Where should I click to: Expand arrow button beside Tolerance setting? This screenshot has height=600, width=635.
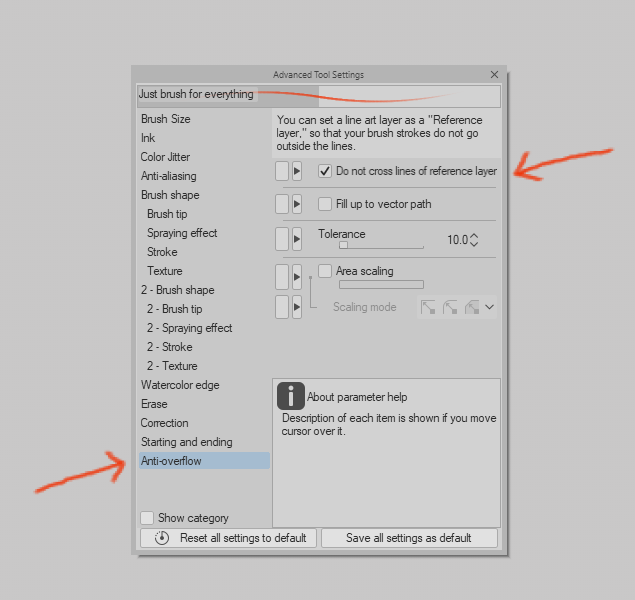click(297, 239)
